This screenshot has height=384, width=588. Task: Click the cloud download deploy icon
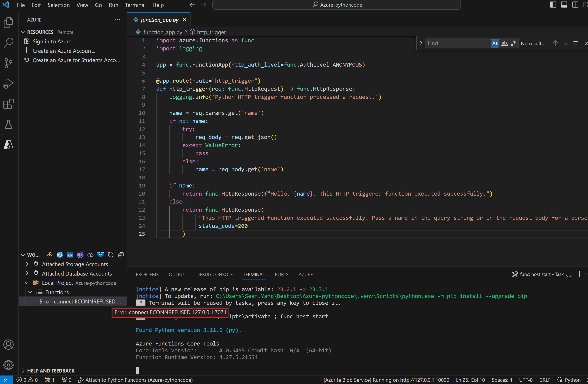[x=90, y=255]
